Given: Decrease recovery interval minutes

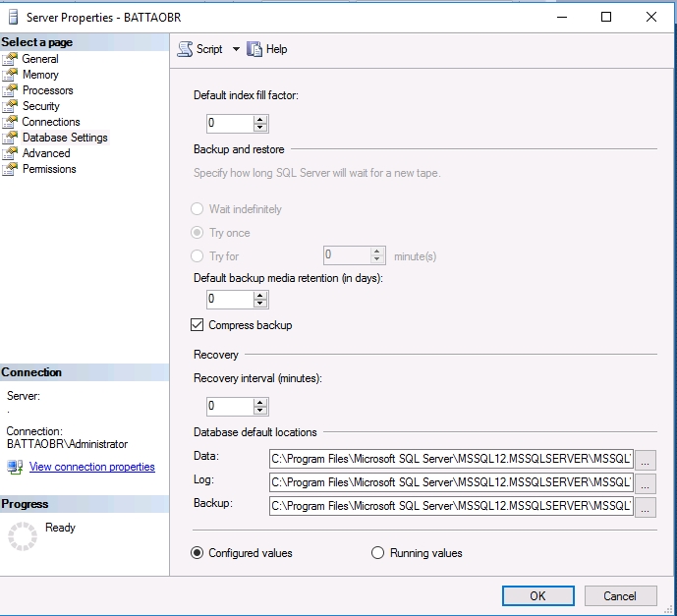Looking at the screenshot, I should [260, 411].
